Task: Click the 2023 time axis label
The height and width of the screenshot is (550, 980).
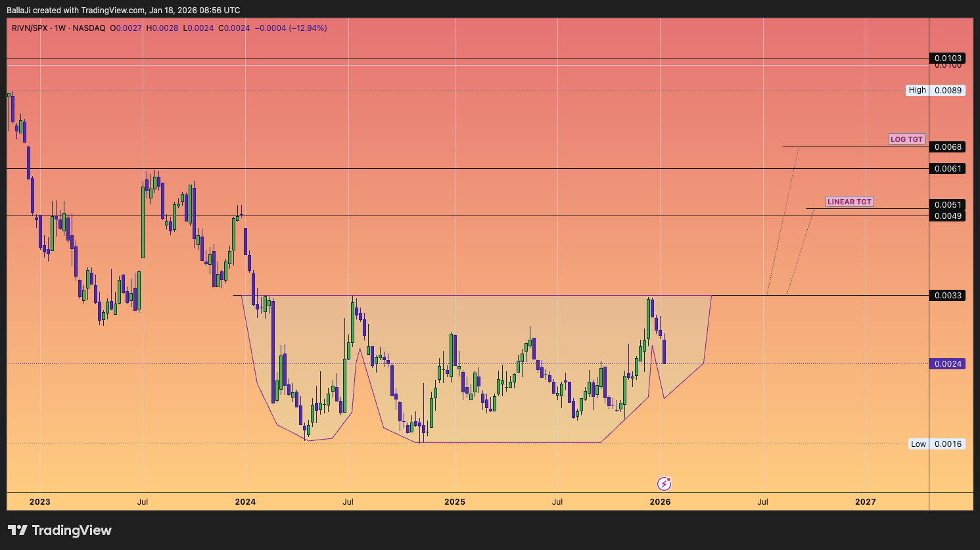Action: 39,501
